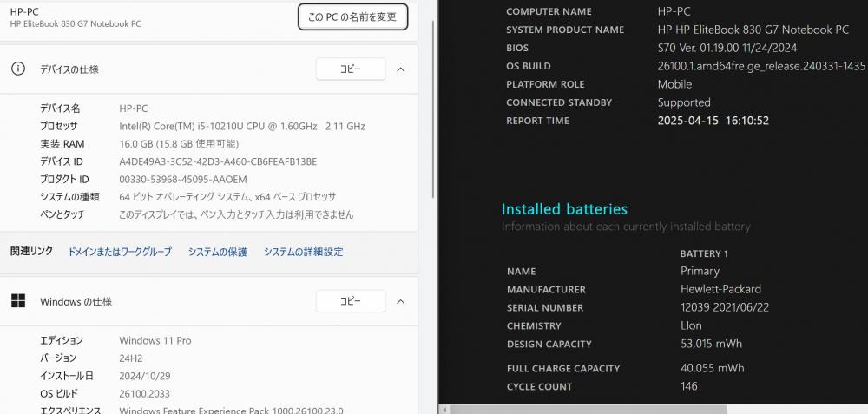Viewport: 868px width, 414px height.
Task: Click the install date 2024/10/29
Action: [145, 377]
